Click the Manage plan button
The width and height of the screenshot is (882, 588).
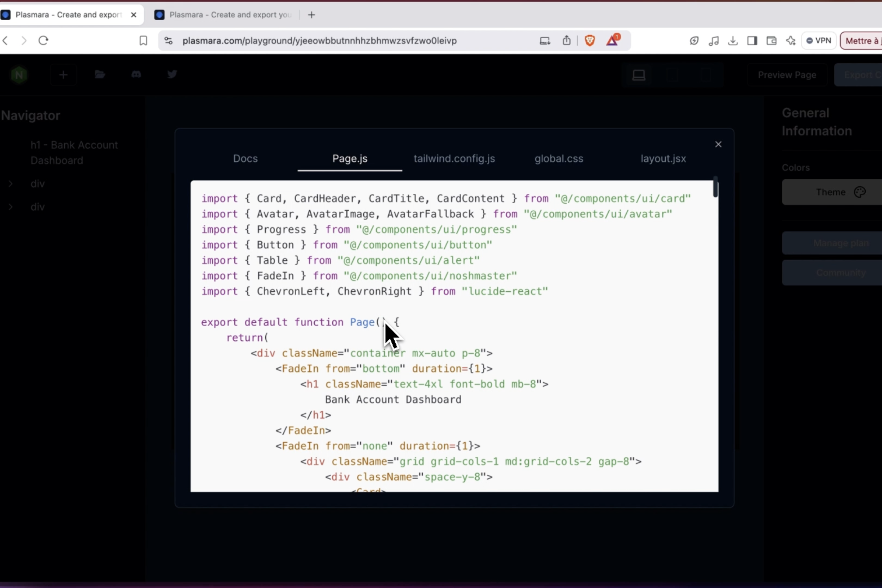point(832,243)
